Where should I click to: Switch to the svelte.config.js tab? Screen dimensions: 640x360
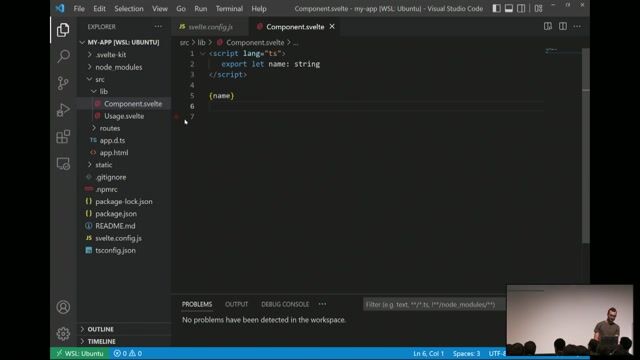[x=210, y=27]
